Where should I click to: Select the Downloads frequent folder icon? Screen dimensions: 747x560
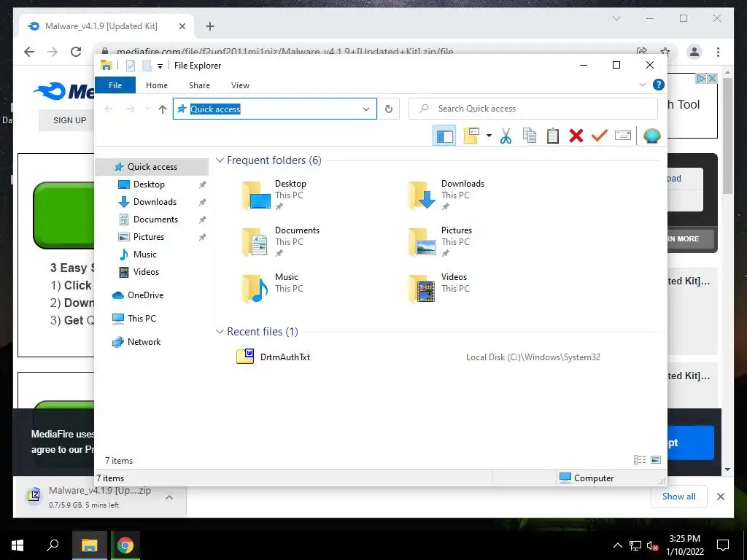422,195
